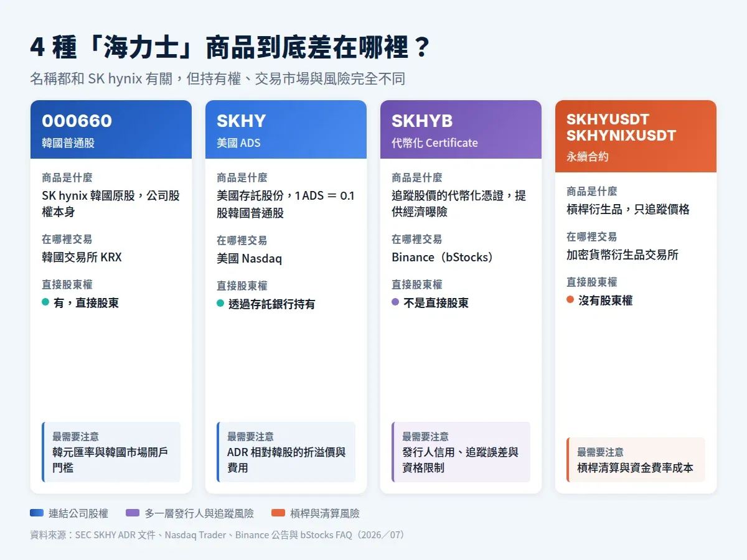
Task: Click the text Binance（bStocks）
Action: 443,257
